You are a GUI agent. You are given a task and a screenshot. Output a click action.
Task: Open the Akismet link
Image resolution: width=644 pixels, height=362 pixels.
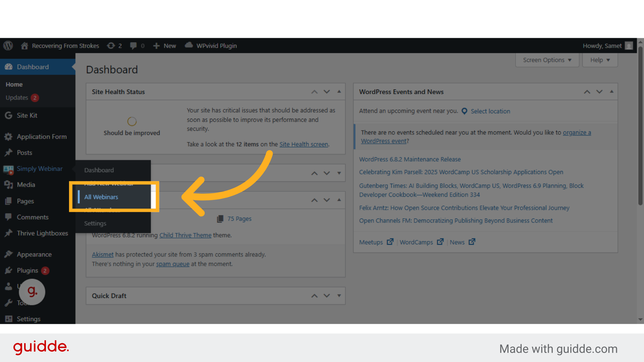[x=103, y=255]
